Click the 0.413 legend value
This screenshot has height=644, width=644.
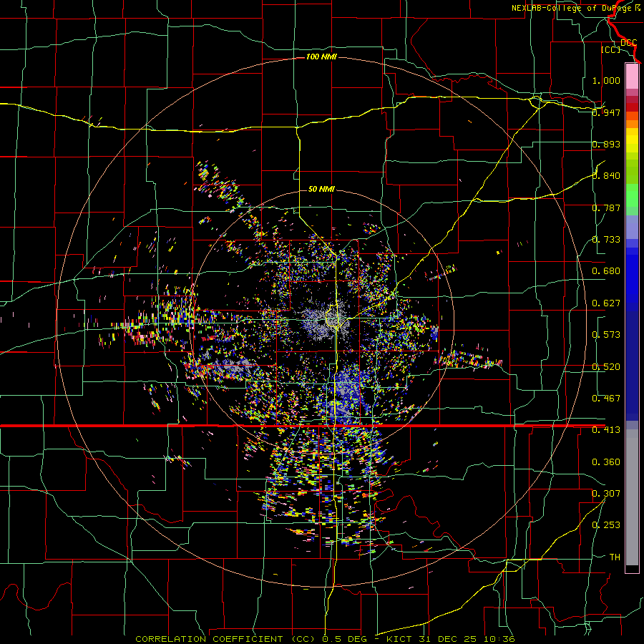[x=606, y=430]
